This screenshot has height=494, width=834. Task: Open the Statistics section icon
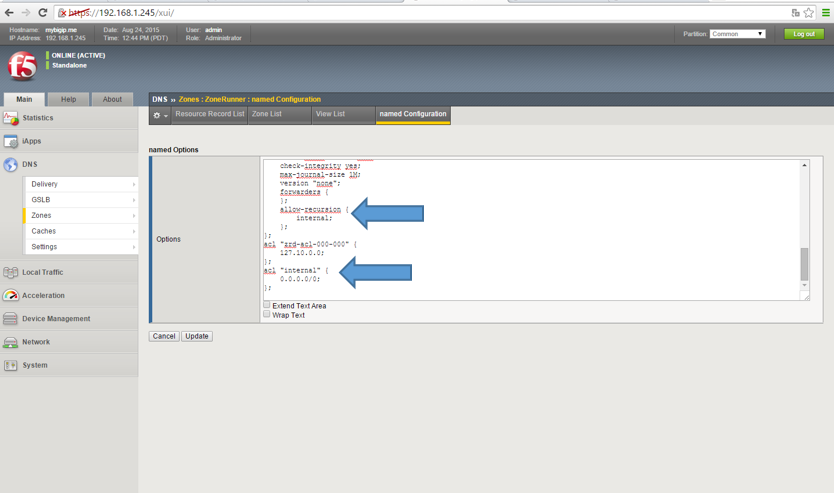point(11,118)
